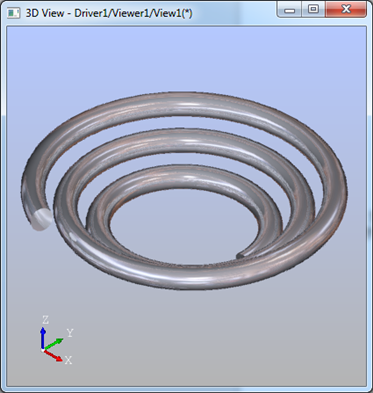
Task: Click the Y axis label
Action: coord(70,333)
